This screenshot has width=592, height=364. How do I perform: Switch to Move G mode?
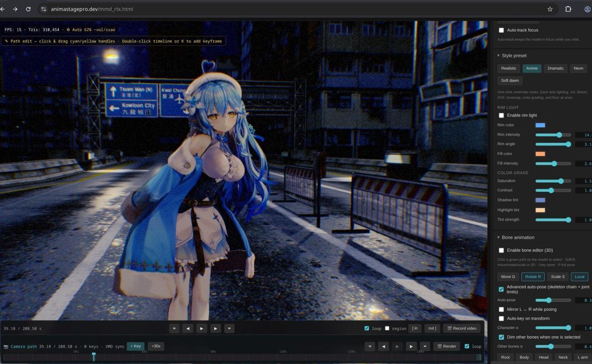coord(508,277)
